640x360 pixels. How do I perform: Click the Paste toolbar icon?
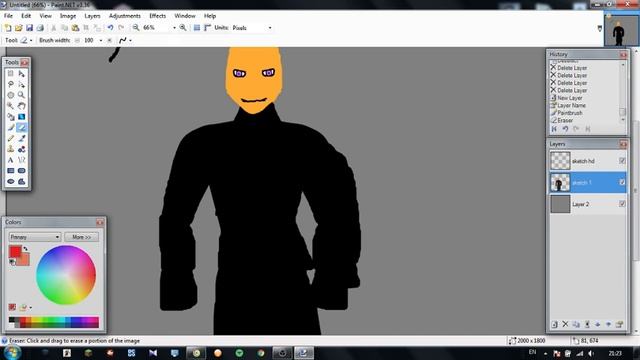coord(75,28)
